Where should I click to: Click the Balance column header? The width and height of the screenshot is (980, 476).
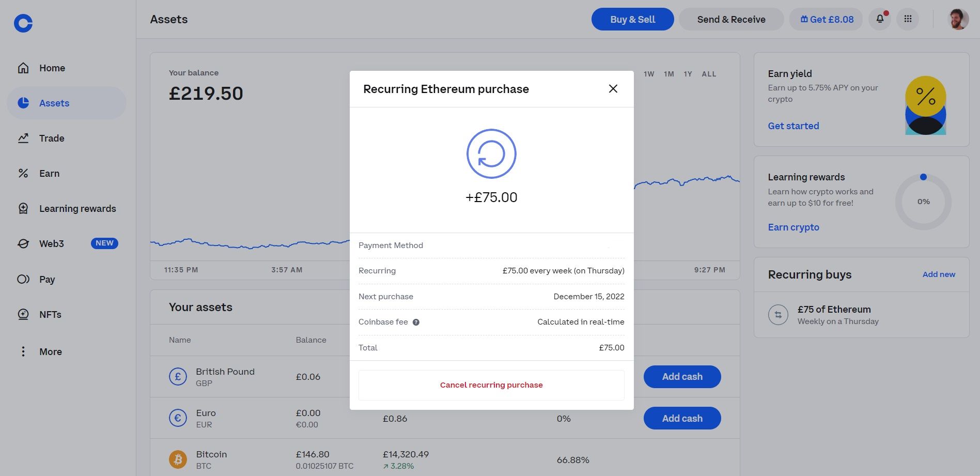[x=311, y=340]
